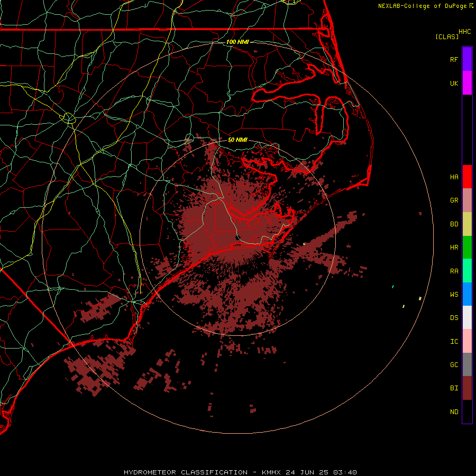This screenshot has height=476, width=476.
Task: Click the [CLAS] legend header
Action: click(x=447, y=36)
